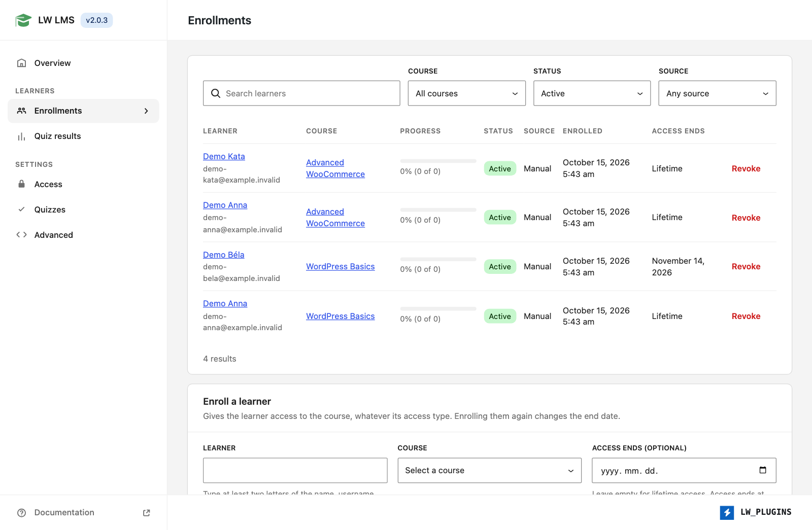
Task: Revoke Demo Béla's WordPress Basics enrollment
Action: tap(746, 266)
